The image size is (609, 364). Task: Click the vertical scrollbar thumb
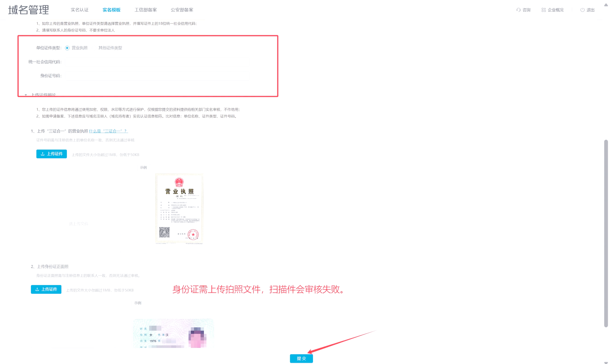(606, 233)
